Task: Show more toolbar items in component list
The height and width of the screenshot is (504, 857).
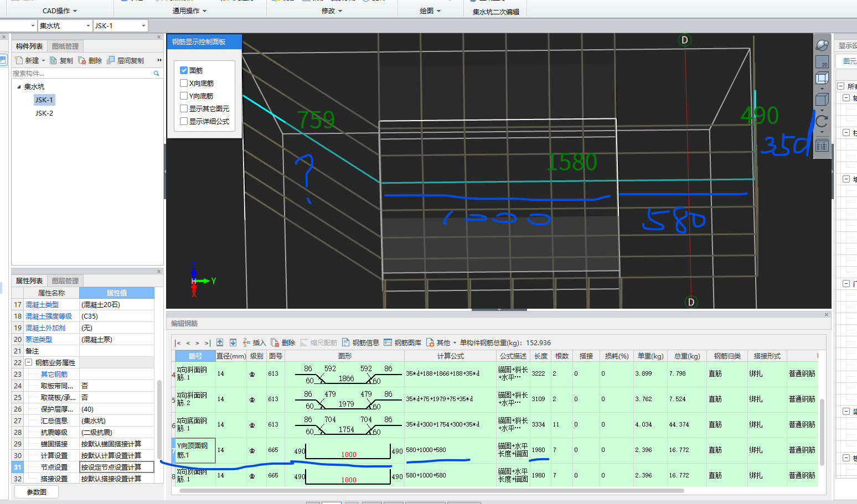Action: [159, 60]
